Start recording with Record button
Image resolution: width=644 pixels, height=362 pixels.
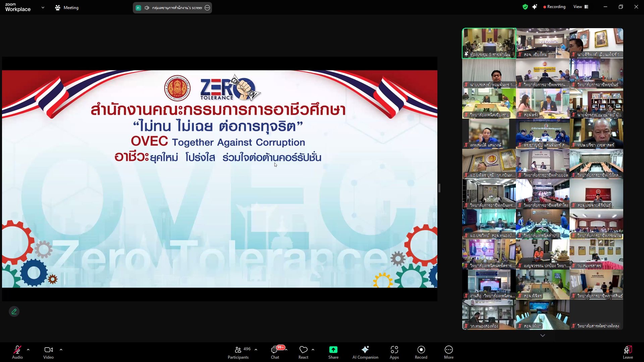(x=421, y=352)
